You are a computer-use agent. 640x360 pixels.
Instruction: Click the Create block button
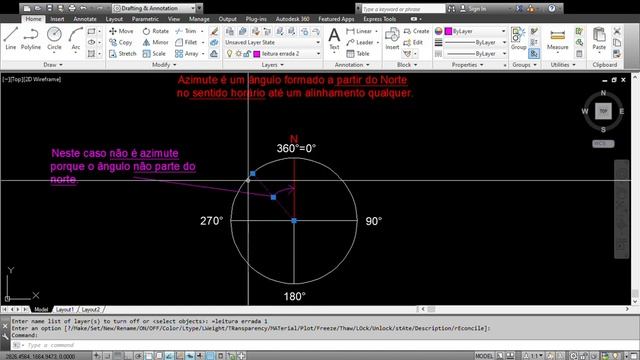click(416, 31)
